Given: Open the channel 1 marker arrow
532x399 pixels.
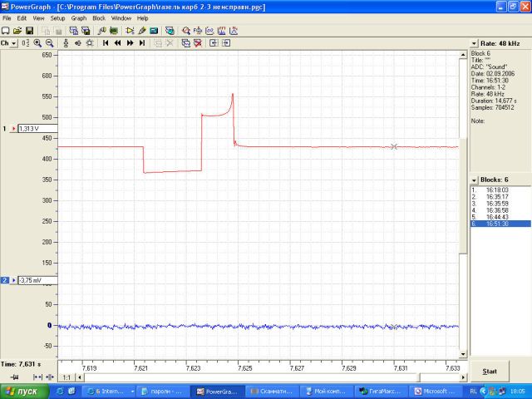Looking at the screenshot, I should tap(13, 129).
